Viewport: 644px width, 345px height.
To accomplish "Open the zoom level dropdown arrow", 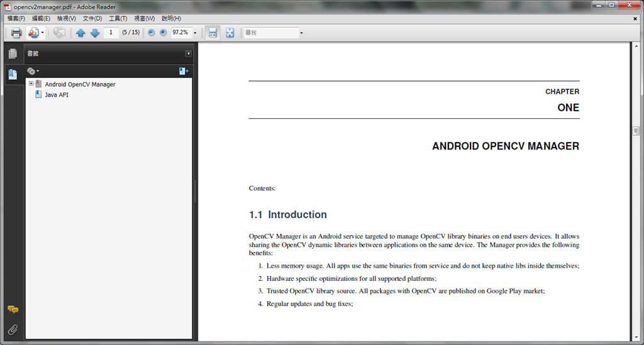I will click(x=195, y=33).
